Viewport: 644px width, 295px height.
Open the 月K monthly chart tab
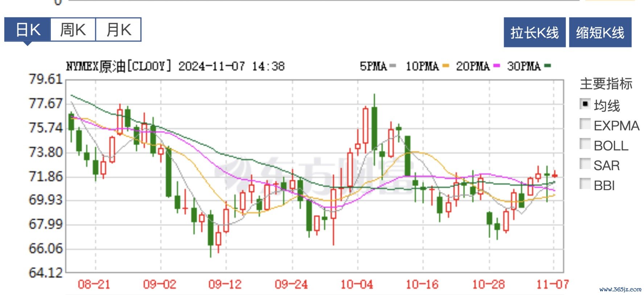(x=118, y=30)
